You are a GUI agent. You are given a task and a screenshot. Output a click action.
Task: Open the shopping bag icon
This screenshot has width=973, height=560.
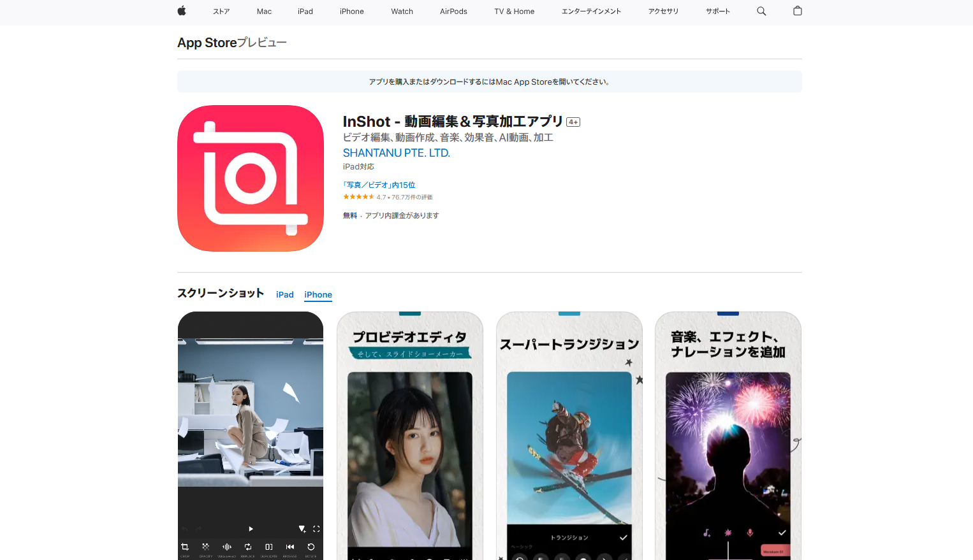(797, 11)
